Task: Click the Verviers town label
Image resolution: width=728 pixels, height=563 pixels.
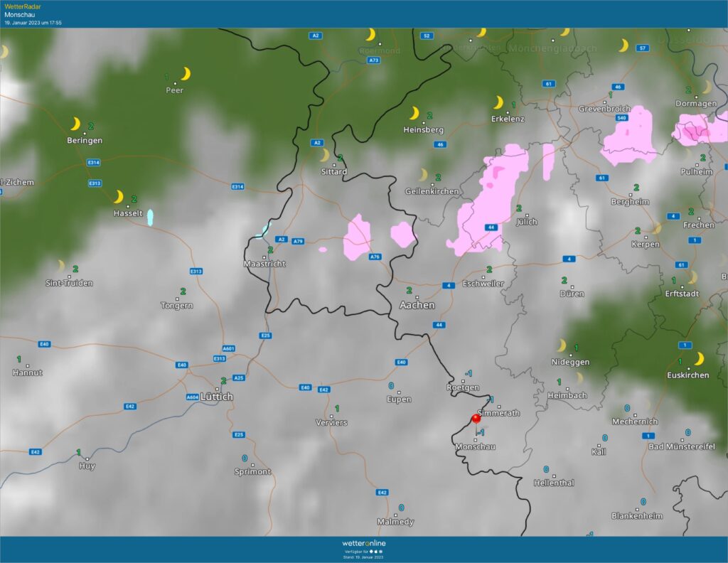Action: (x=331, y=423)
